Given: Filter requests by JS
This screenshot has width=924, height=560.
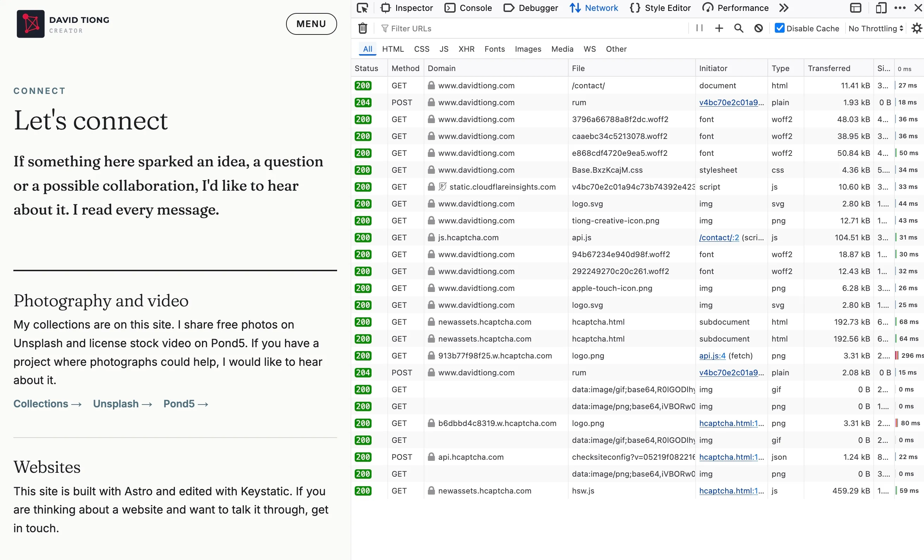Looking at the screenshot, I should [444, 49].
